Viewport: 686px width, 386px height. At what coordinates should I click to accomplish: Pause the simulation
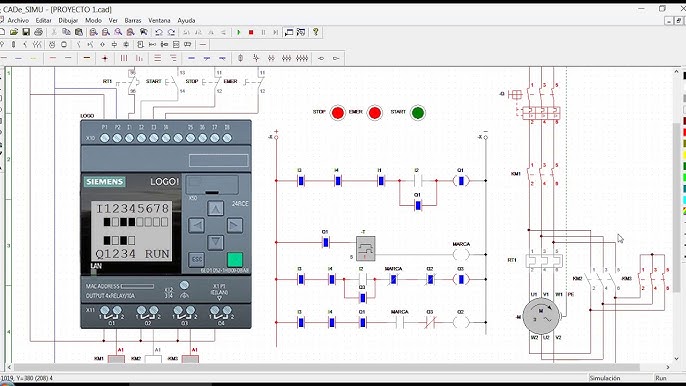click(x=263, y=32)
